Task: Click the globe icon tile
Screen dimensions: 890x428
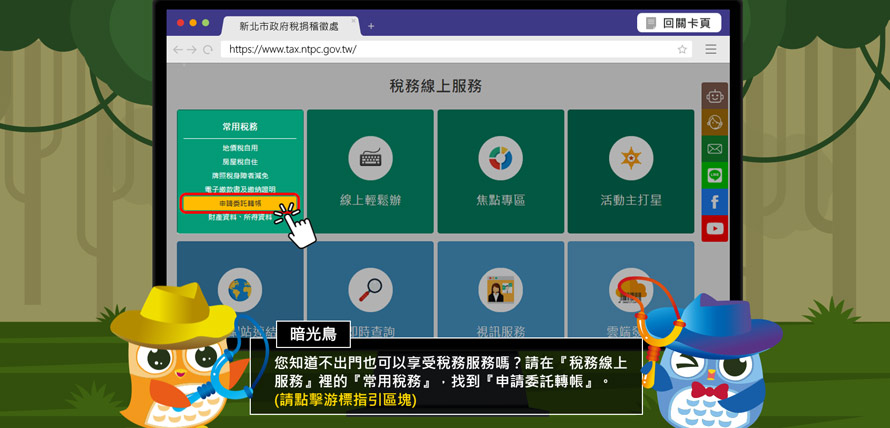Action: coord(240,289)
